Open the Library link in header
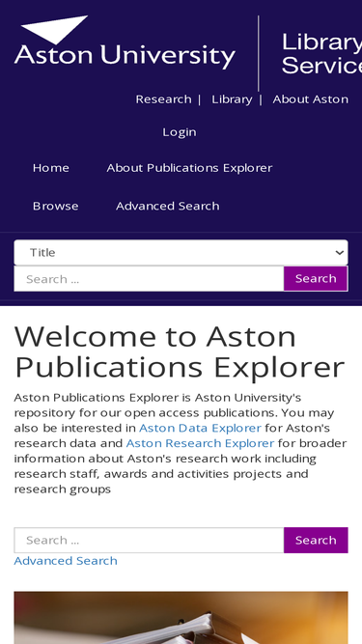The height and width of the screenshot is (644, 362). tap(232, 99)
